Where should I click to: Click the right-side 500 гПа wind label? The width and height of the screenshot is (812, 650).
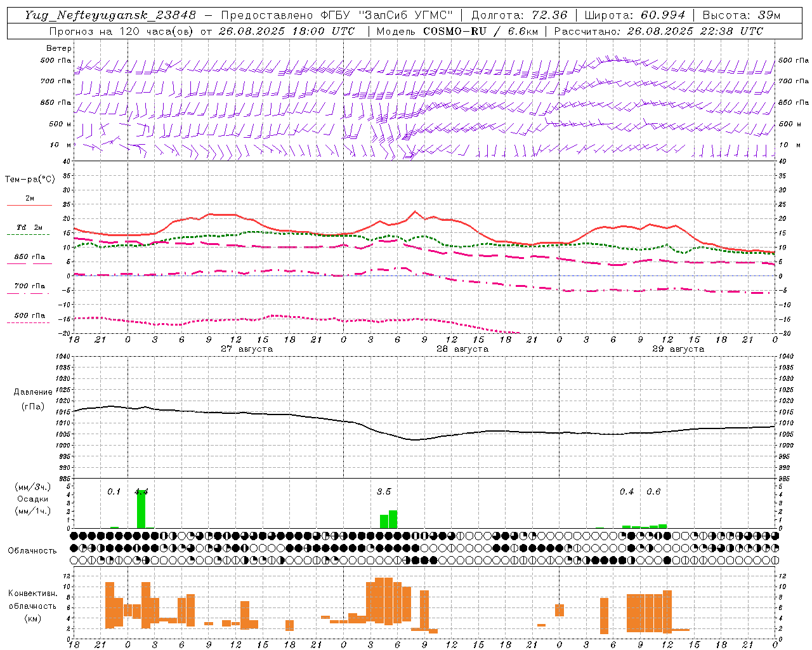click(794, 60)
